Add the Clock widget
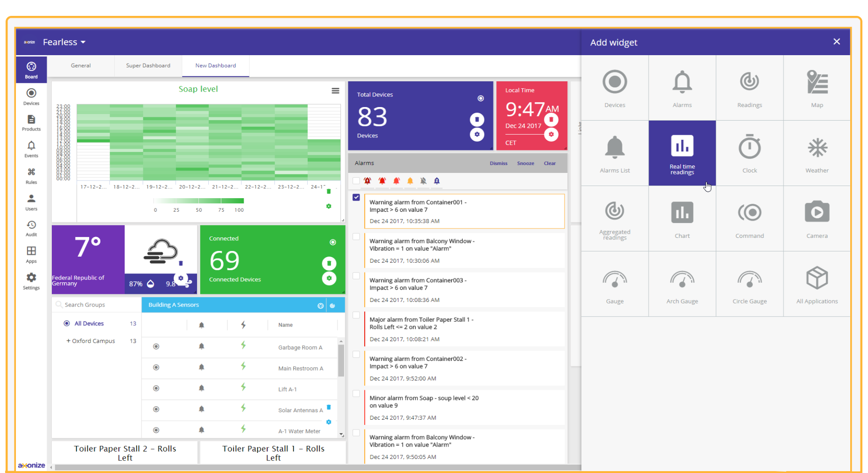868x473 pixels. pos(749,153)
